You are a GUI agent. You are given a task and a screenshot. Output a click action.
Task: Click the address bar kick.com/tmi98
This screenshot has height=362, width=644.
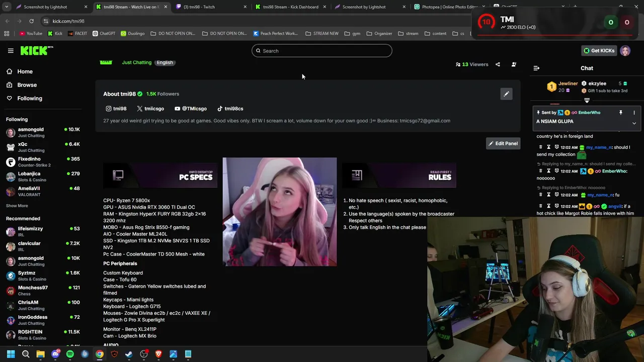68,21
